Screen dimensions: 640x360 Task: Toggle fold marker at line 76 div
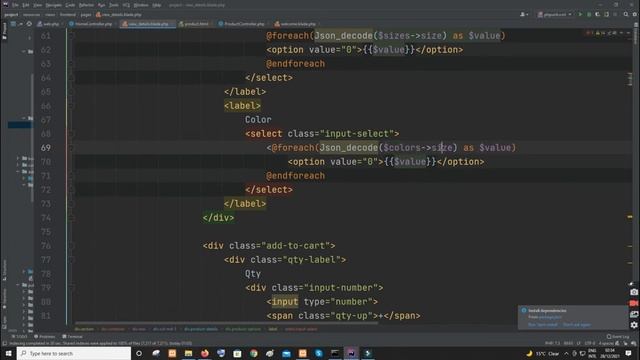point(71,246)
